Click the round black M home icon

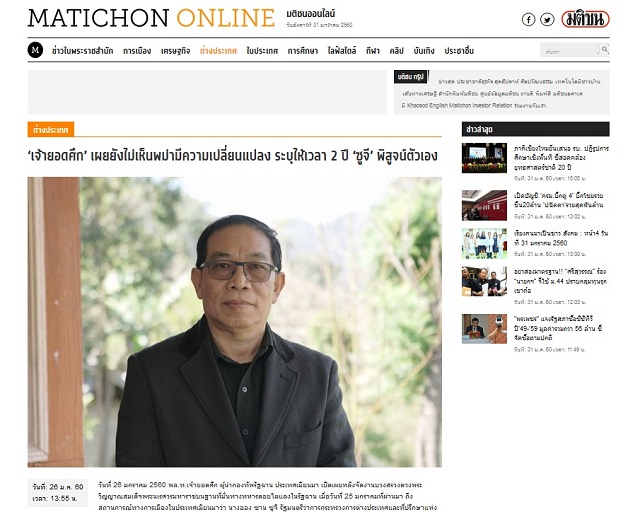(36, 50)
